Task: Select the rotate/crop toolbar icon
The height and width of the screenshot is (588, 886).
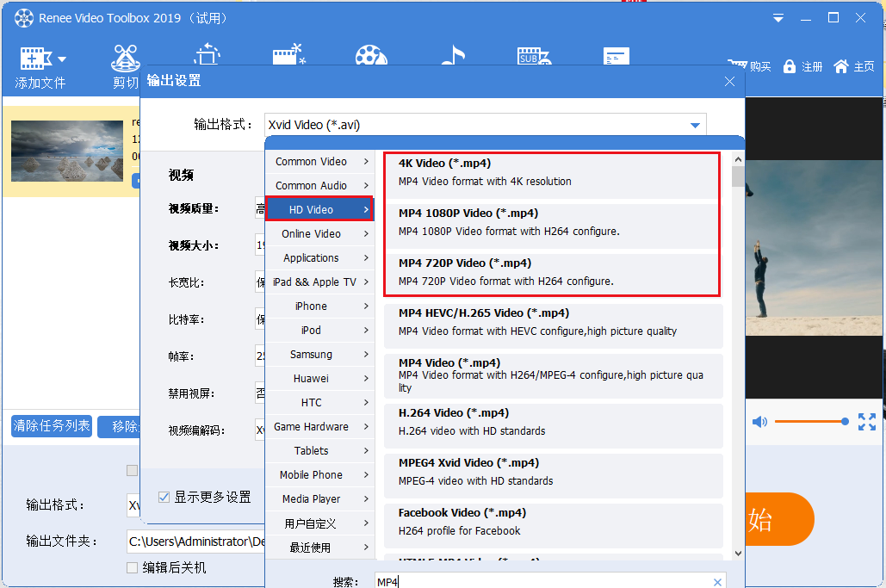Action: (207, 54)
